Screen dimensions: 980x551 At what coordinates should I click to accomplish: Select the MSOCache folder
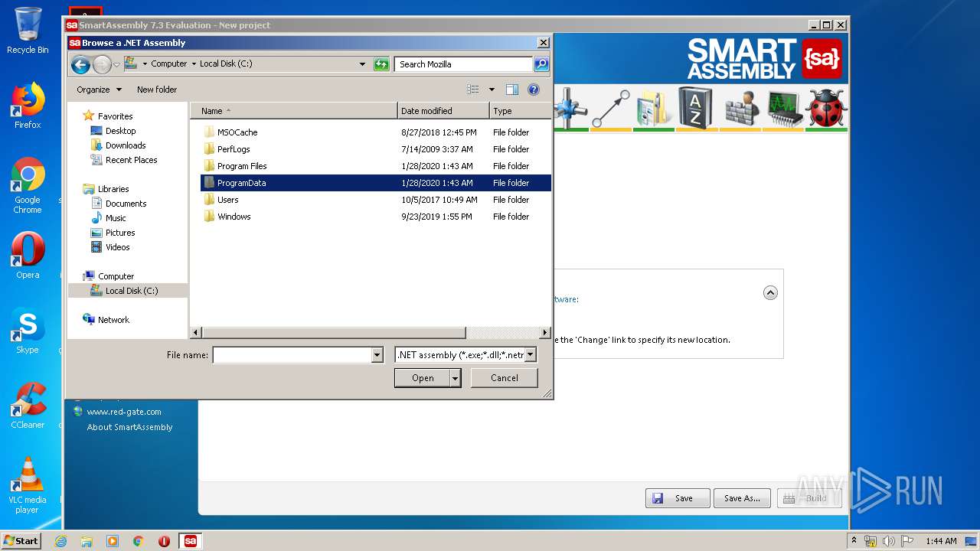[237, 132]
